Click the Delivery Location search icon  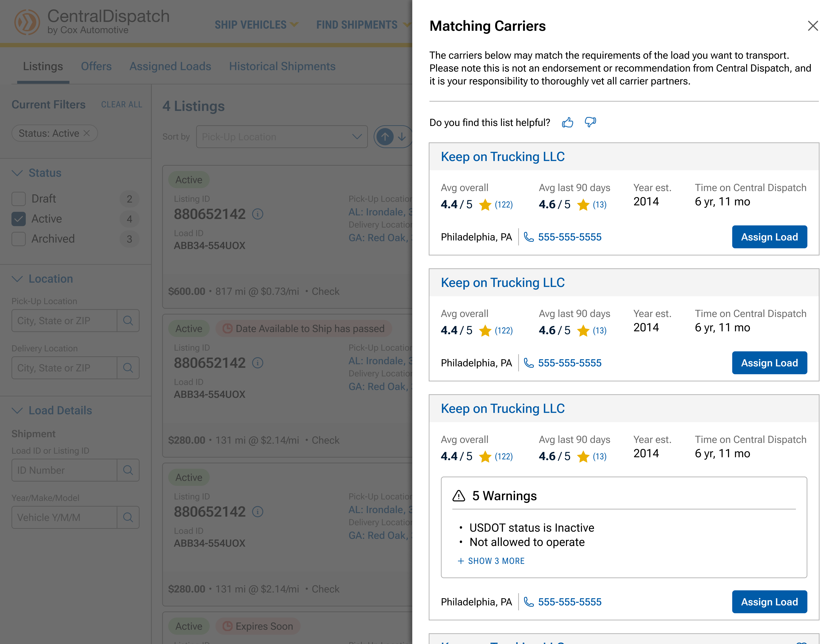(x=128, y=368)
